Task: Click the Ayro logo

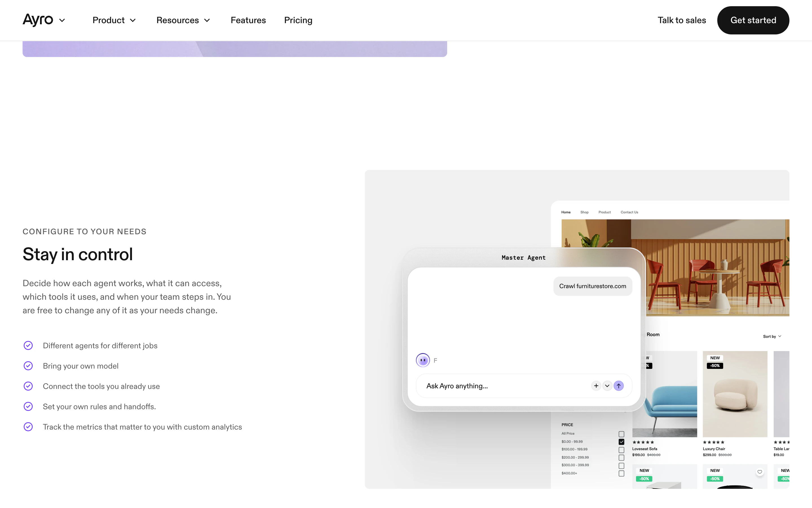Action: pyautogui.click(x=37, y=20)
